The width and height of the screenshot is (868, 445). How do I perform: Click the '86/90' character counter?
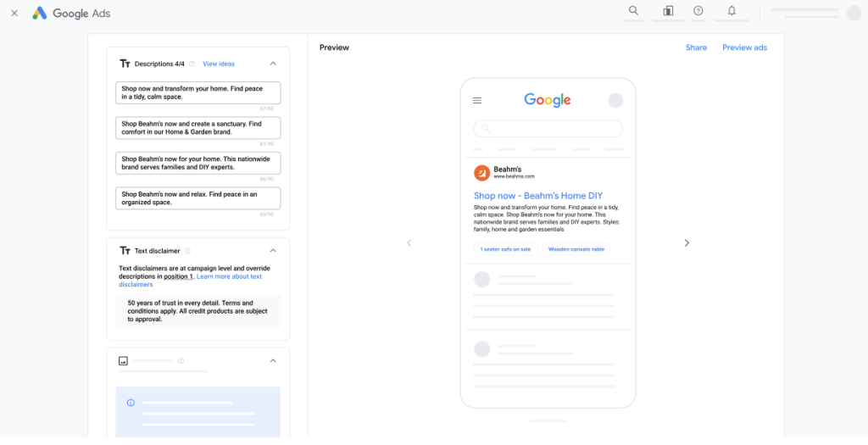pos(267,179)
